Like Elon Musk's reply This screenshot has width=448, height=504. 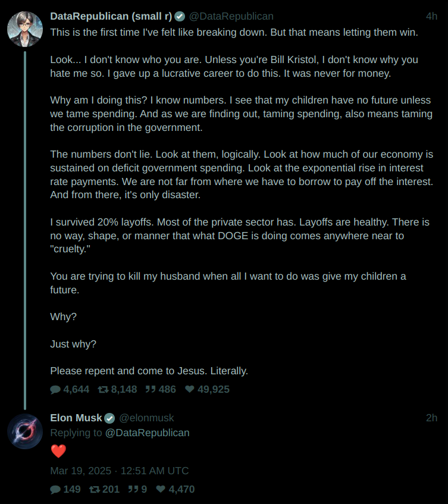[161, 489]
